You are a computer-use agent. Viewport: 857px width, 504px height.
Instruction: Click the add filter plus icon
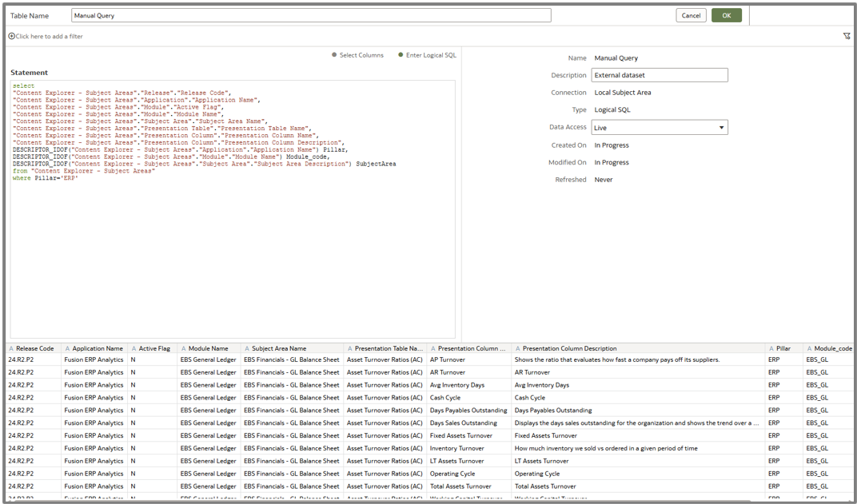pos(11,37)
